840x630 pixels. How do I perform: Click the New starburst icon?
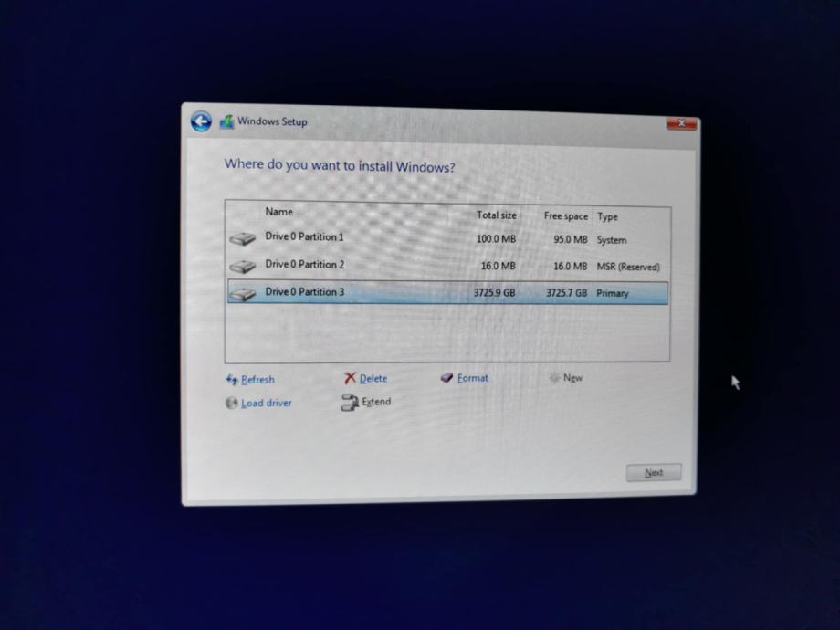click(554, 378)
